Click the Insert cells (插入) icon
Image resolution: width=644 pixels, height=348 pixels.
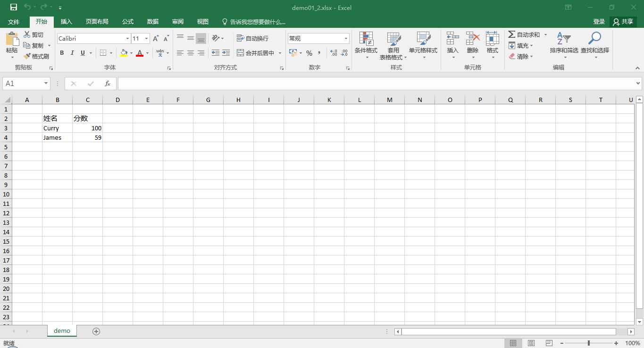pyautogui.click(x=453, y=39)
